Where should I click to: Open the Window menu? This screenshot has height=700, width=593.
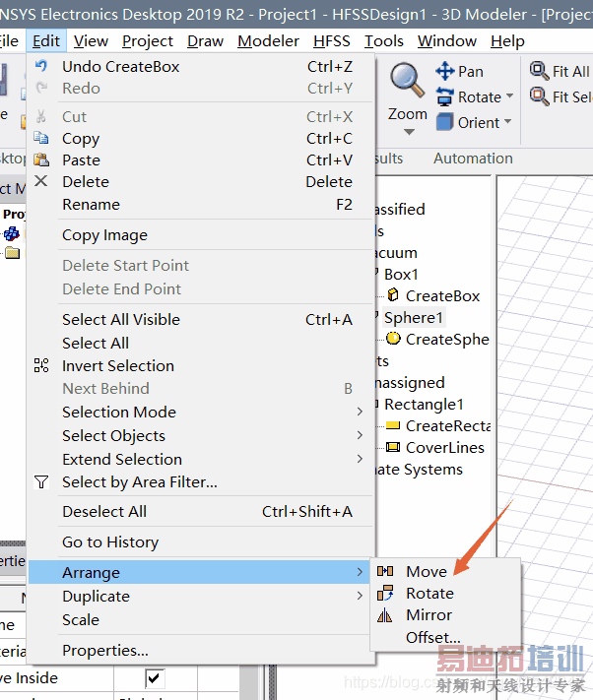[446, 41]
